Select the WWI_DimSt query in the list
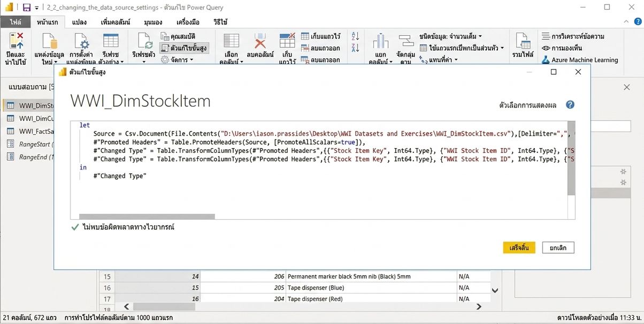Screen dimensions: 644x324 (29, 105)
